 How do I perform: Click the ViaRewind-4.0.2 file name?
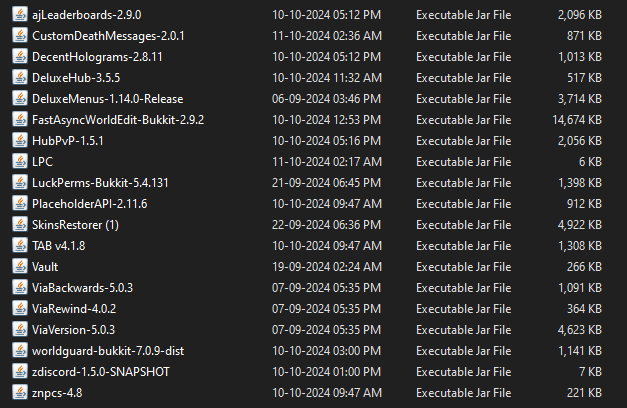[75, 308]
